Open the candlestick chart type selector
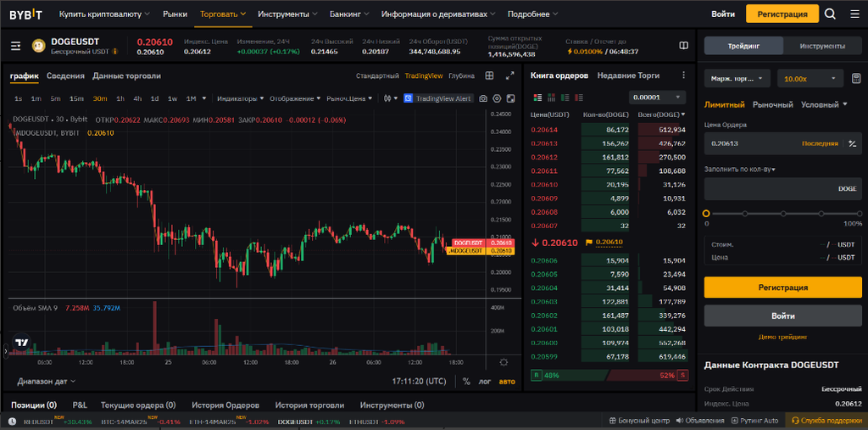This screenshot has height=430, width=868. [391, 98]
